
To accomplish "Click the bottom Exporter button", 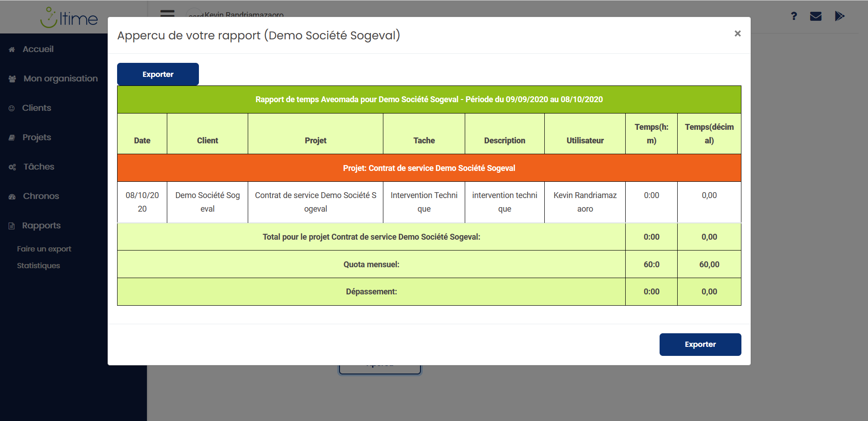I will tap(700, 345).
